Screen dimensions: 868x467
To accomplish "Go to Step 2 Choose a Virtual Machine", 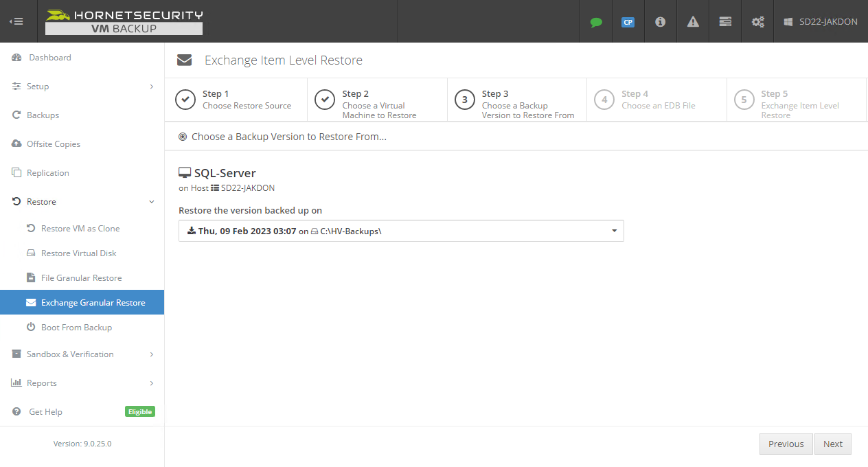I will coord(377,100).
